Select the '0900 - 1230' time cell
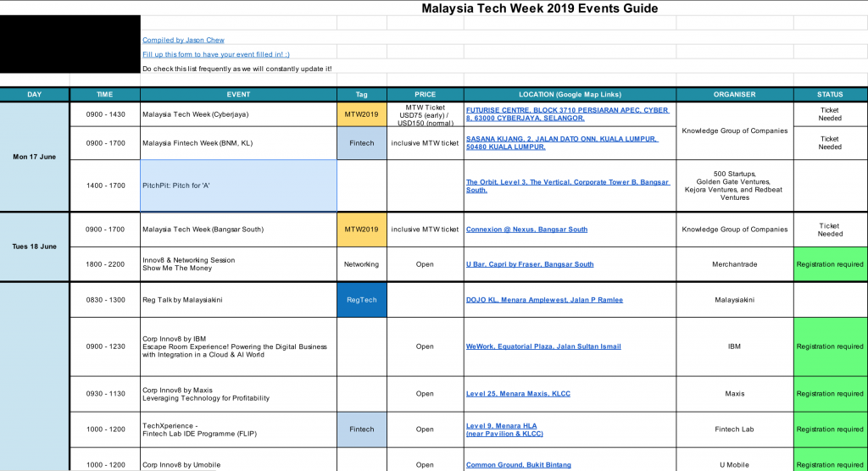The image size is (868, 471). point(104,347)
